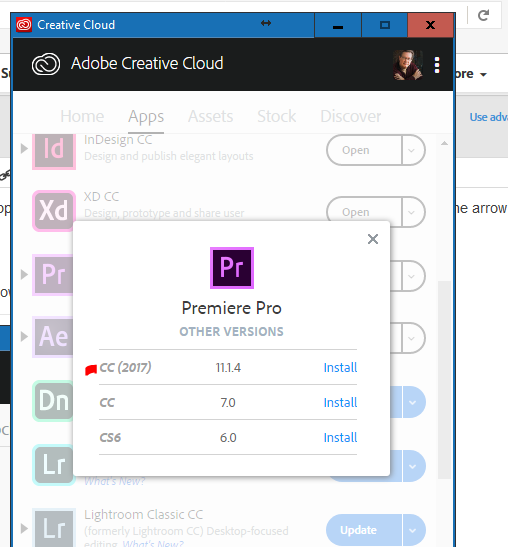Click the version number 6.0
The height and width of the screenshot is (547, 508).
[x=228, y=437]
